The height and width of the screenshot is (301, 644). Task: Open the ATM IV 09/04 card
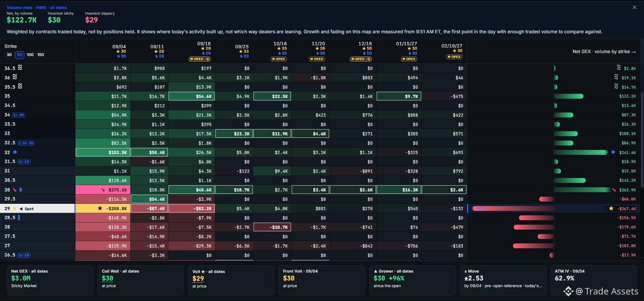[593, 280]
